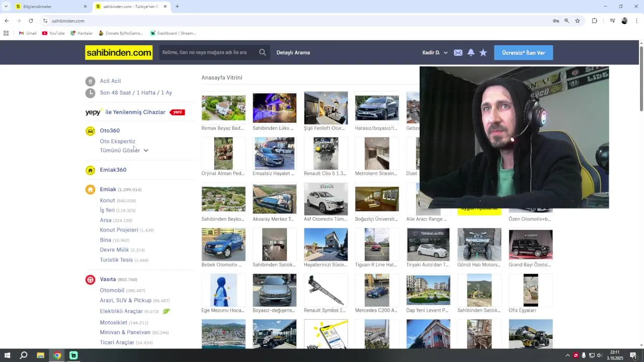Open File Explorer from taskbar
The width and height of the screenshot is (644, 362).
[x=40, y=355]
